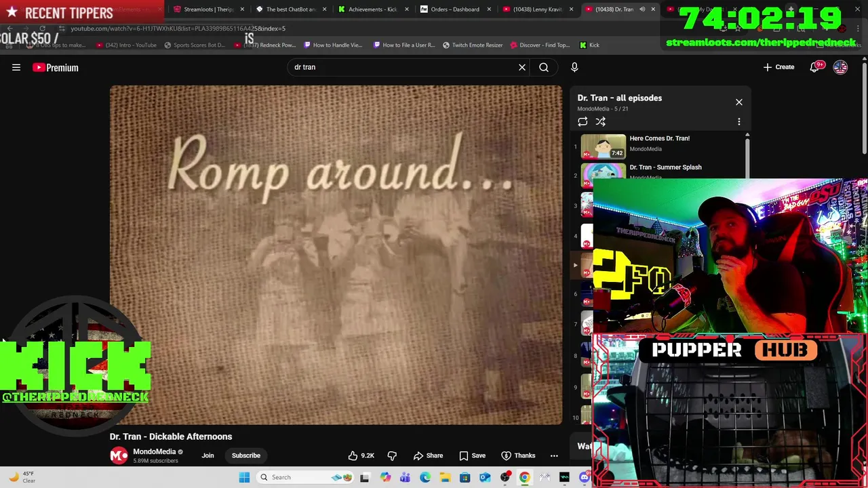Like the video with 9.2K likes
The width and height of the screenshot is (868, 488).
point(361,455)
